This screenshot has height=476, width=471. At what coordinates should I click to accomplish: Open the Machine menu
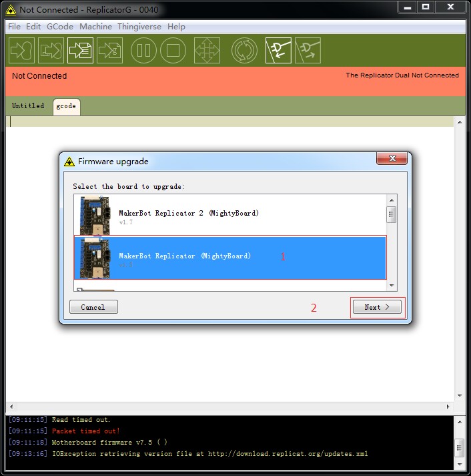click(x=95, y=27)
